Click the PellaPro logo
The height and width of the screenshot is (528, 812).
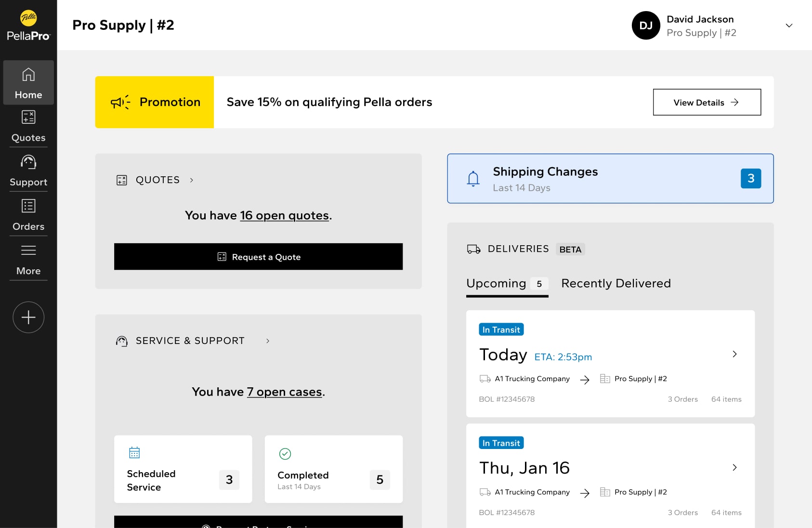coord(28,26)
